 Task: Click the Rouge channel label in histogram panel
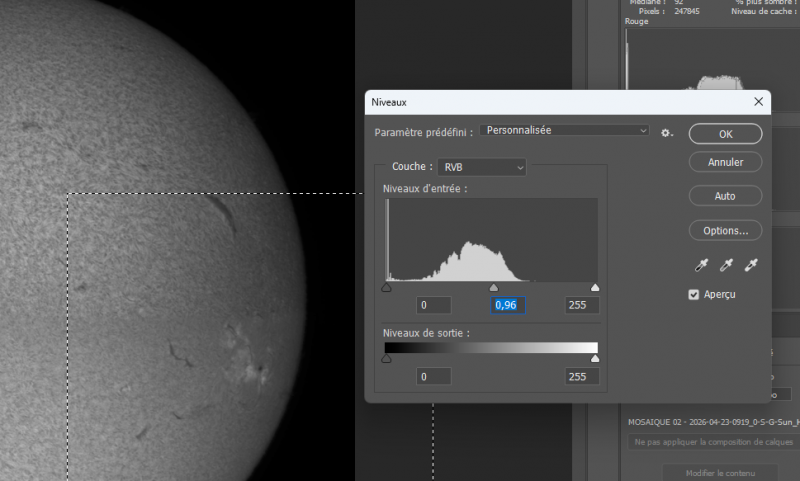tap(636, 21)
